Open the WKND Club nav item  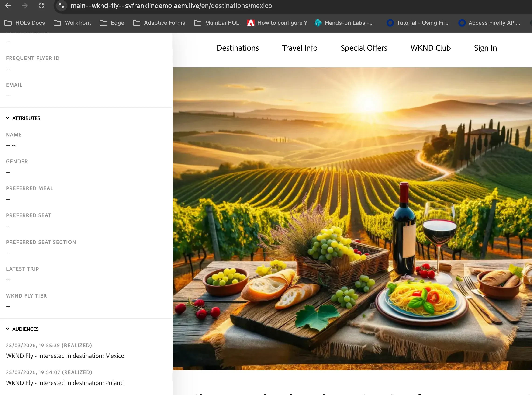pos(430,48)
